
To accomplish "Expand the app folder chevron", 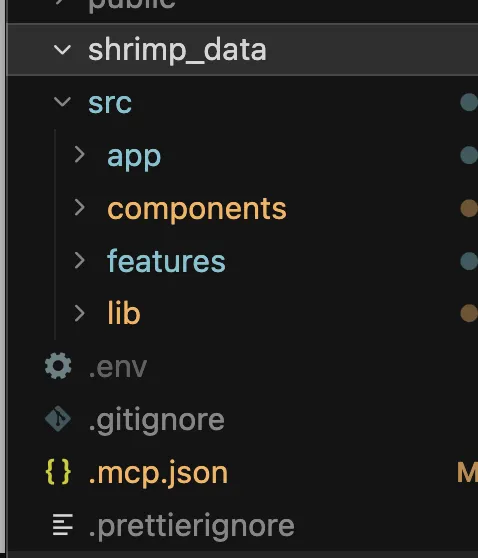I will (x=80, y=155).
